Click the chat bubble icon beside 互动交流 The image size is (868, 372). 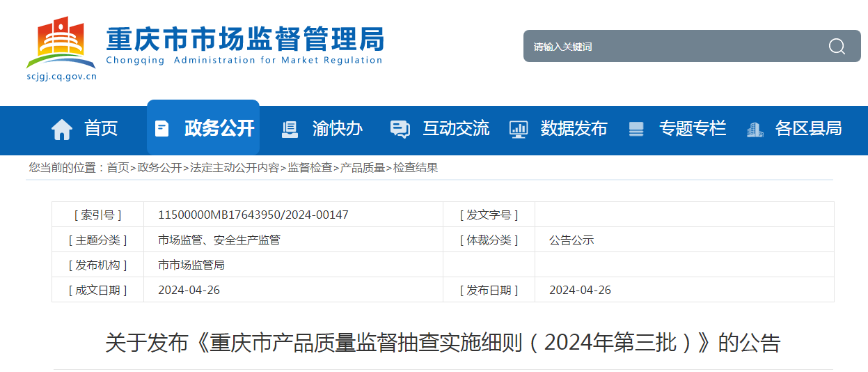click(400, 129)
